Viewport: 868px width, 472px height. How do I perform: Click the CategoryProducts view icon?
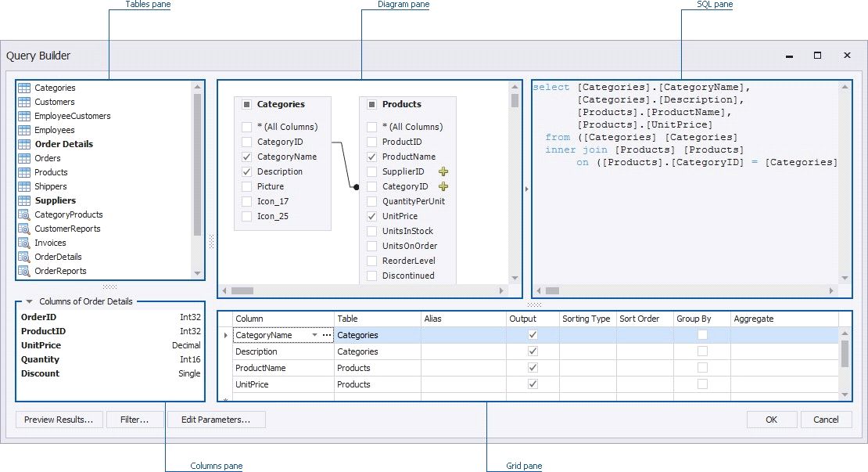pyautogui.click(x=24, y=214)
